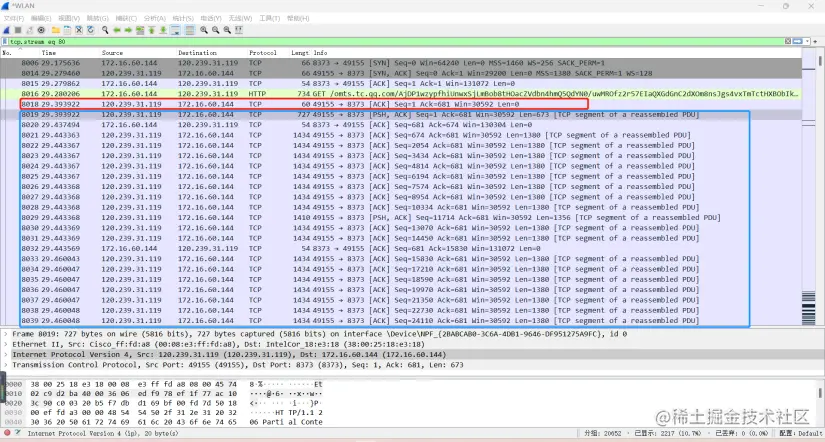
Task: Open the 编辑(E) Edit menu
Action: [41, 18]
